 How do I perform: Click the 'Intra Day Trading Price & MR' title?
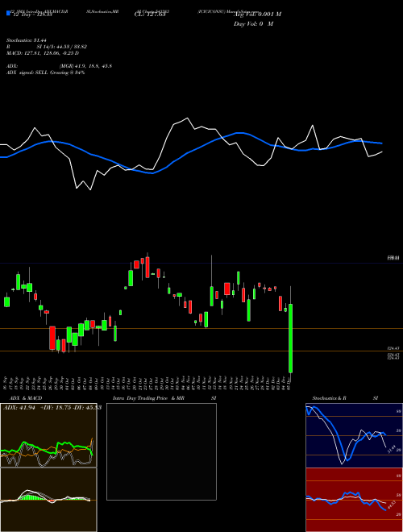148,398
